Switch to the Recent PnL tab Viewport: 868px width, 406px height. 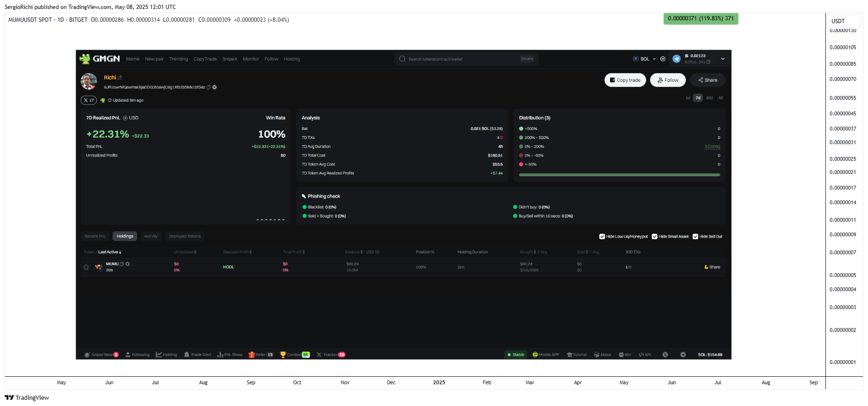(95, 236)
